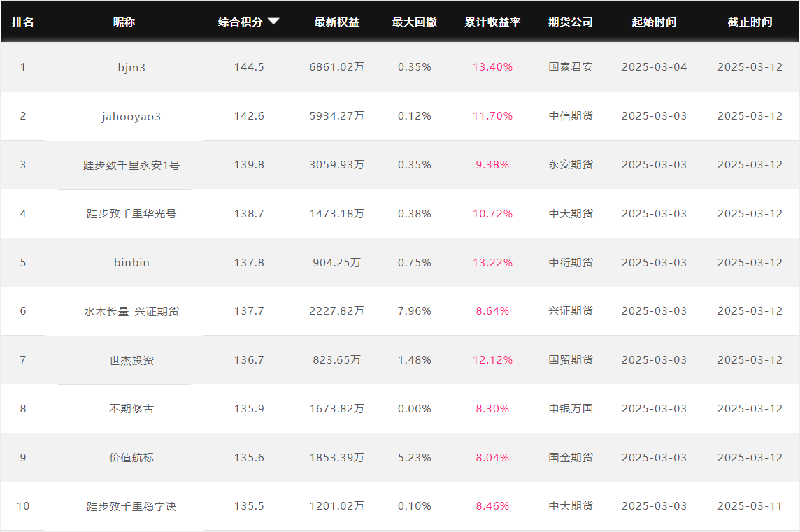
Task: Open 跬步致千里永安1号 nickname
Action: (131, 165)
